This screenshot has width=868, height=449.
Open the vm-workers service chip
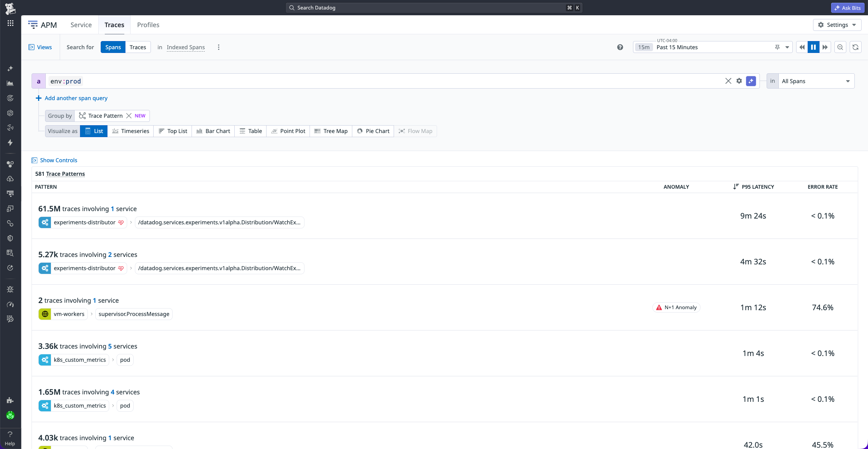click(x=63, y=314)
